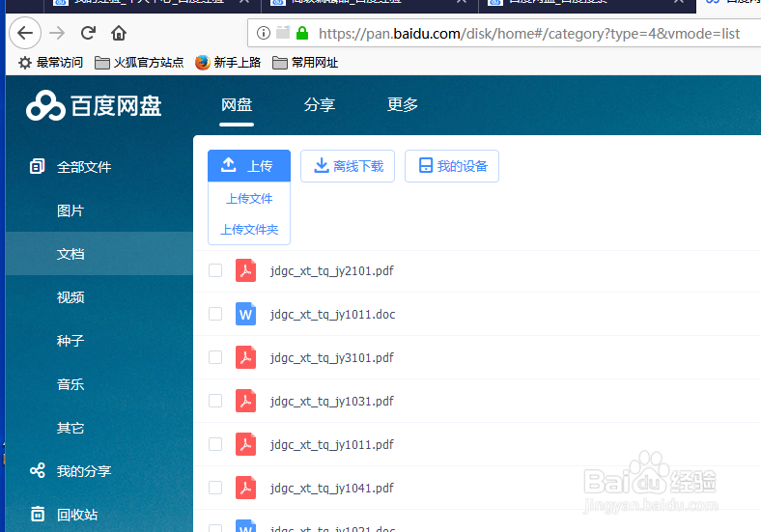This screenshot has width=761, height=532.
Task: Check the box for jdgc_xt_tq_jy1011.pdf
Action: click(x=215, y=444)
